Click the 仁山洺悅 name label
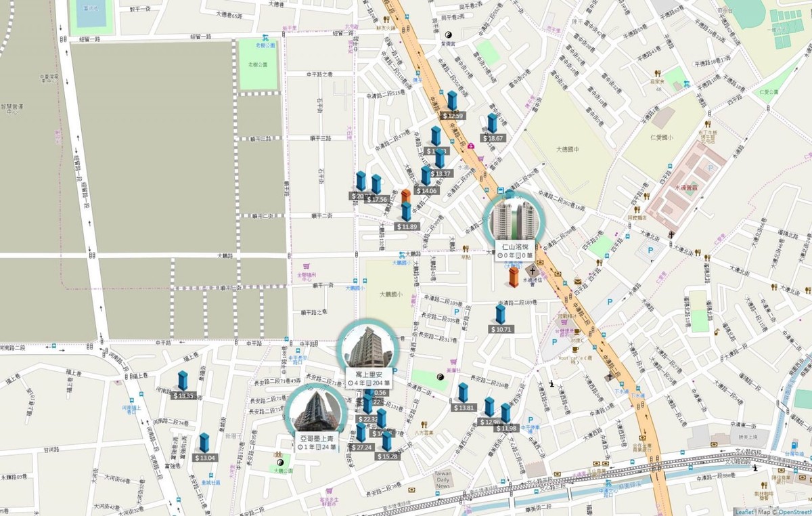812x516 pixels. [x=515, y=247]
